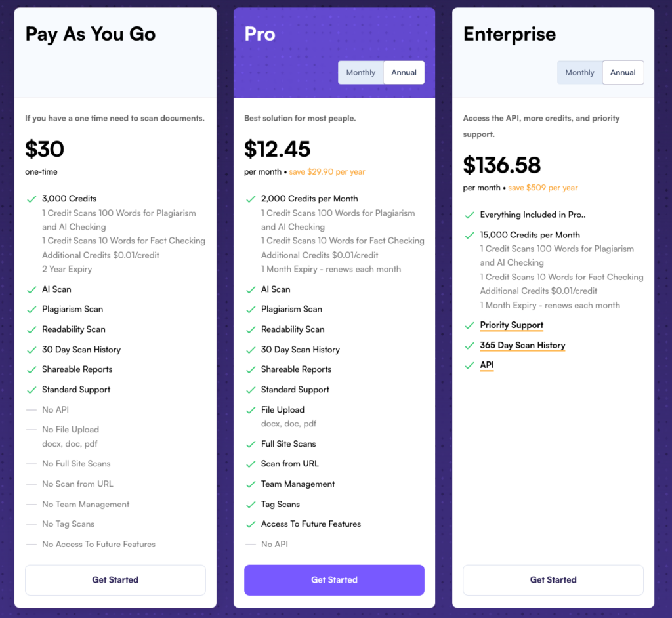Click dash icon next to No Team Management
This screenshot has height=618, width=672.
[31, 505]
